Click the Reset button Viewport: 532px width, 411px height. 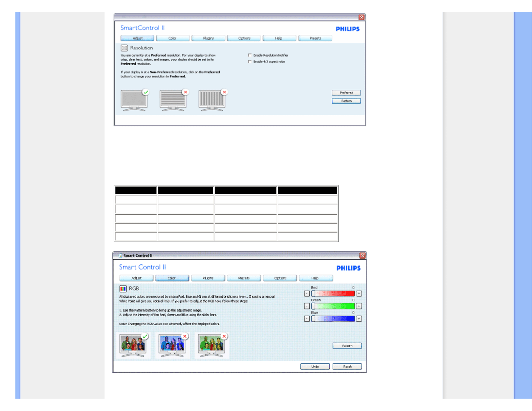click(x=347, y=367)
